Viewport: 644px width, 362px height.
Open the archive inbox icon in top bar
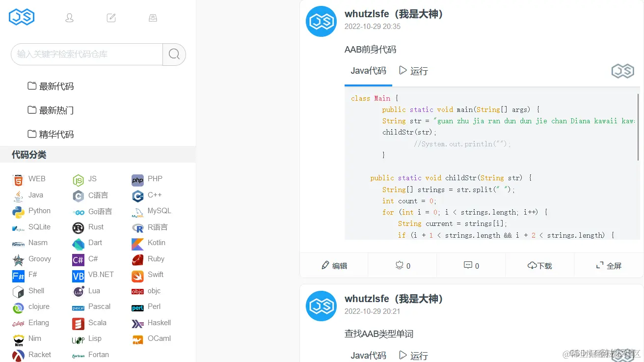pos(153,17)
